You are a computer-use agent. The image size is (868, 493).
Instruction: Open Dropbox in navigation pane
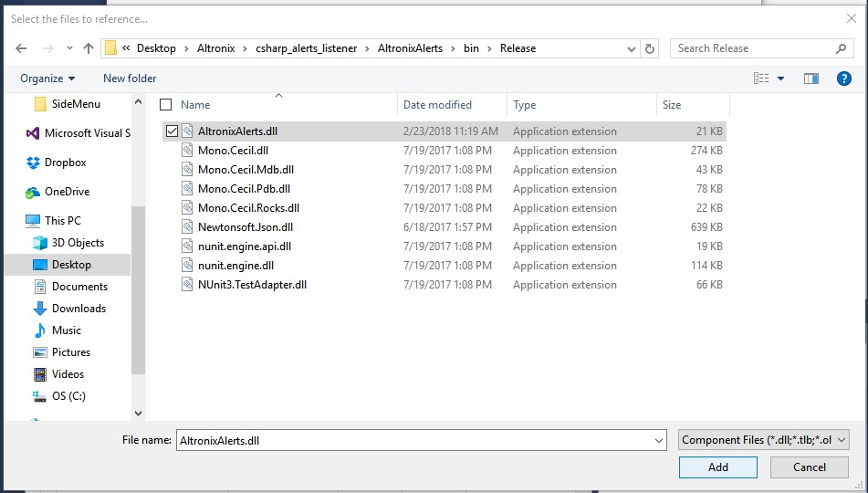pyautogui.click(x=56, y=163)
